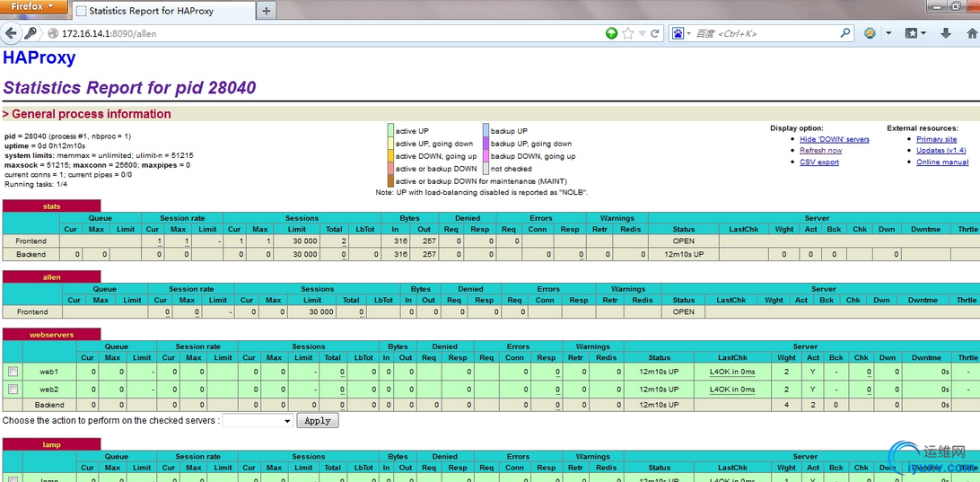Click the magnifier search icon

click(845, 33)
